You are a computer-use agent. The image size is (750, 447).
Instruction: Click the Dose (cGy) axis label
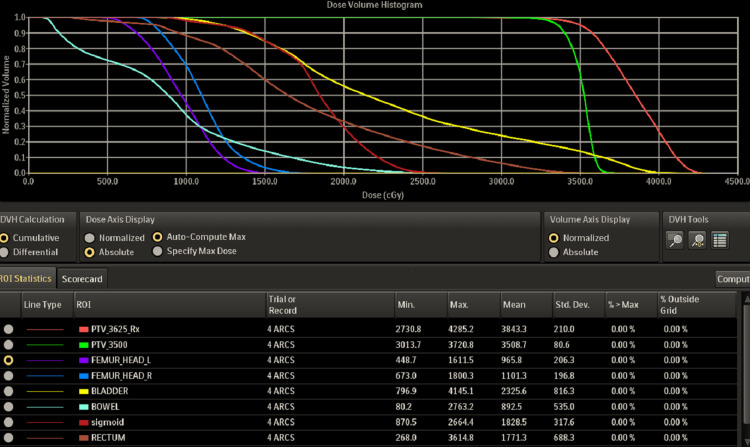[x=383, y=195]
